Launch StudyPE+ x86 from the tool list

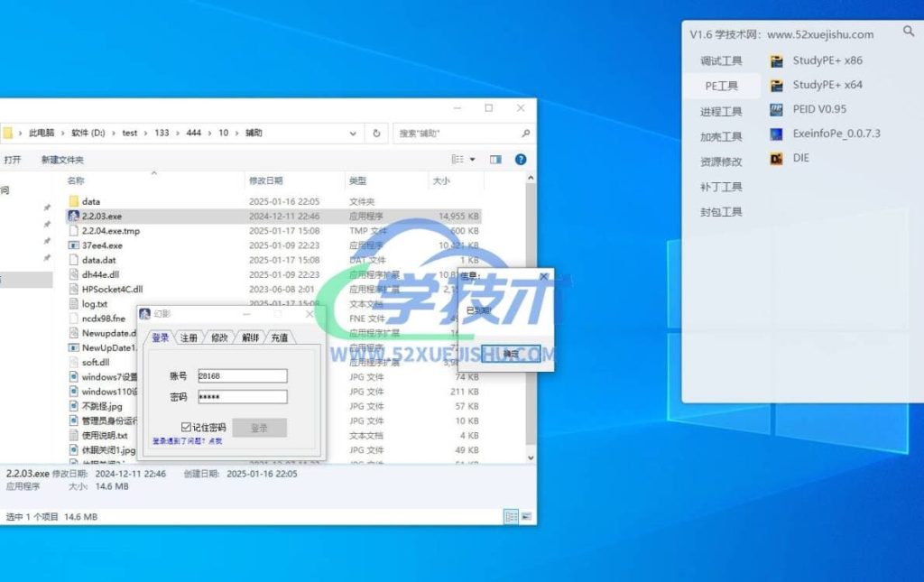coord(776,61)
